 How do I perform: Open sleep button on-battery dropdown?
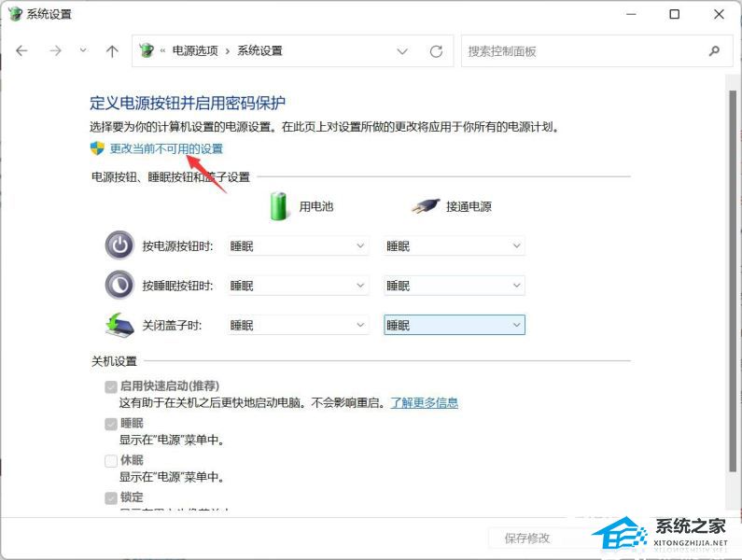(298, 286)
